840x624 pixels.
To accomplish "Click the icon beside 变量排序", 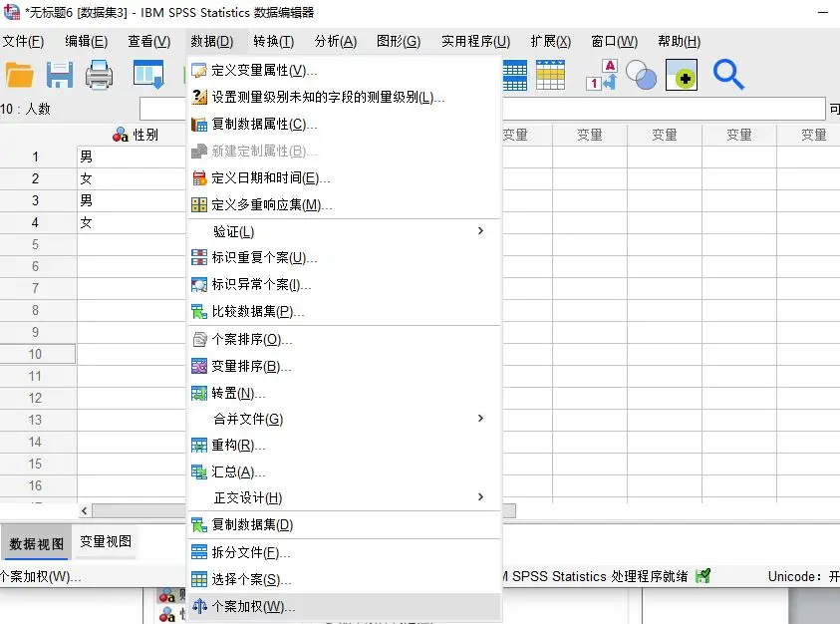I will (199, 366).
